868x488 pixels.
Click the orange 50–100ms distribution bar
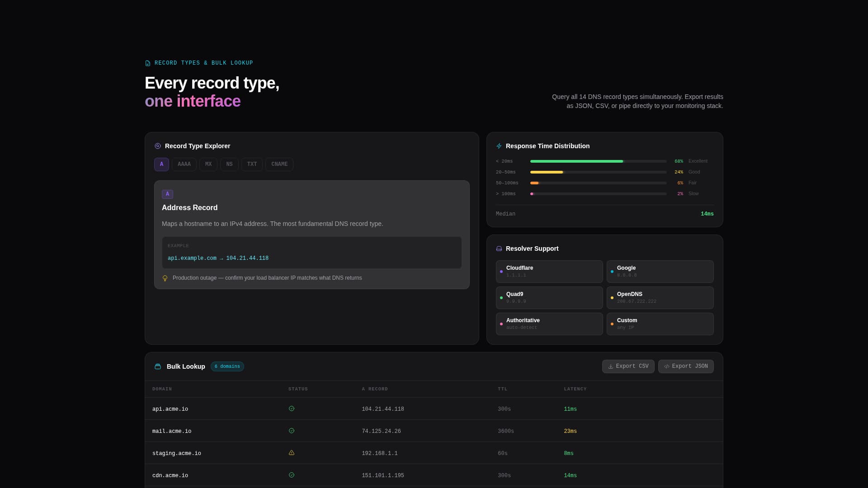[x=534, y=183]
